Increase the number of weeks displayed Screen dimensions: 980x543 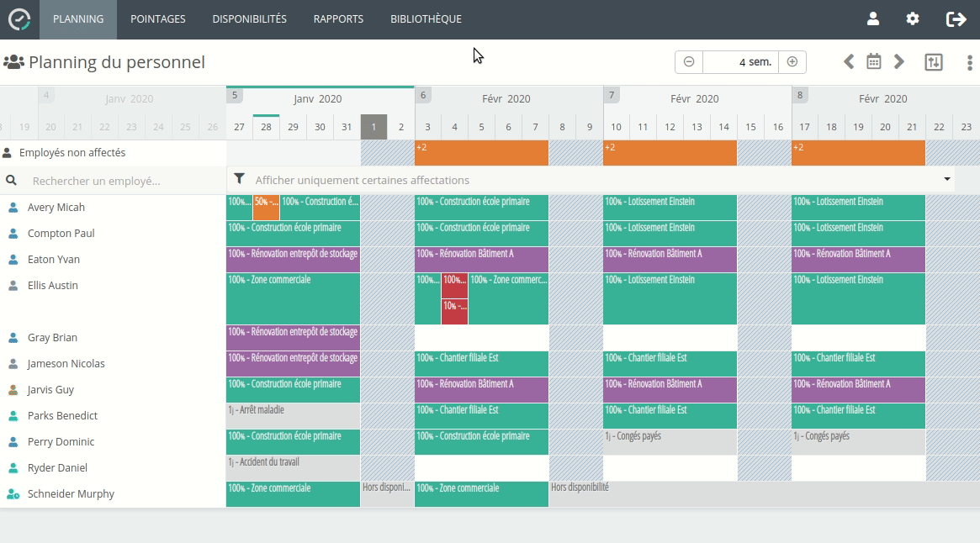tap(792, 61)
